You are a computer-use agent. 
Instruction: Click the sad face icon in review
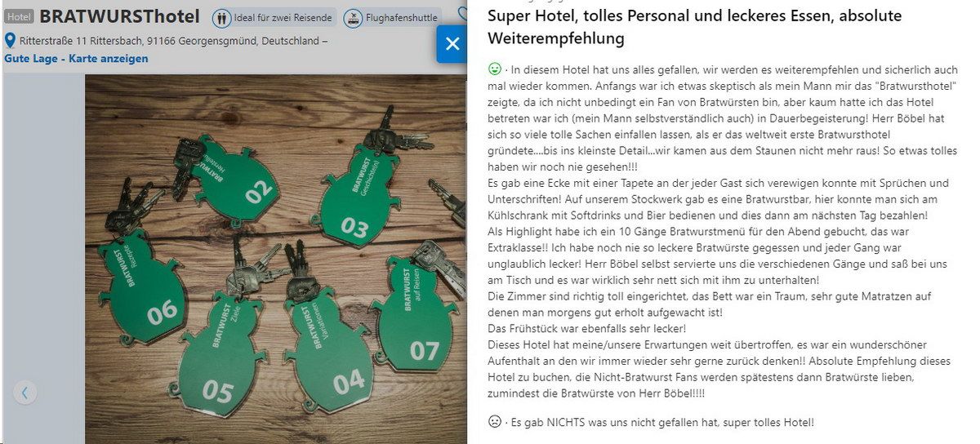(494, 422)
